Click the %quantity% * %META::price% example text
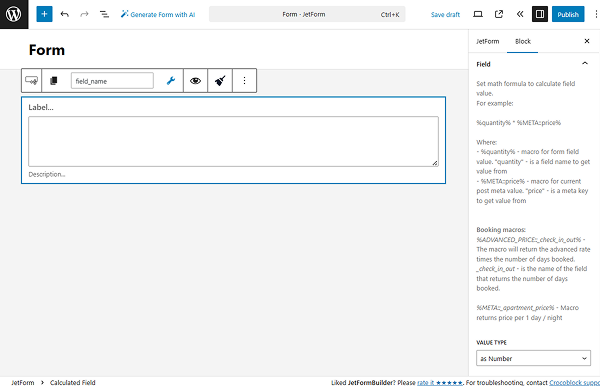Screen dimensions: 600x386 tap(518, 123)
